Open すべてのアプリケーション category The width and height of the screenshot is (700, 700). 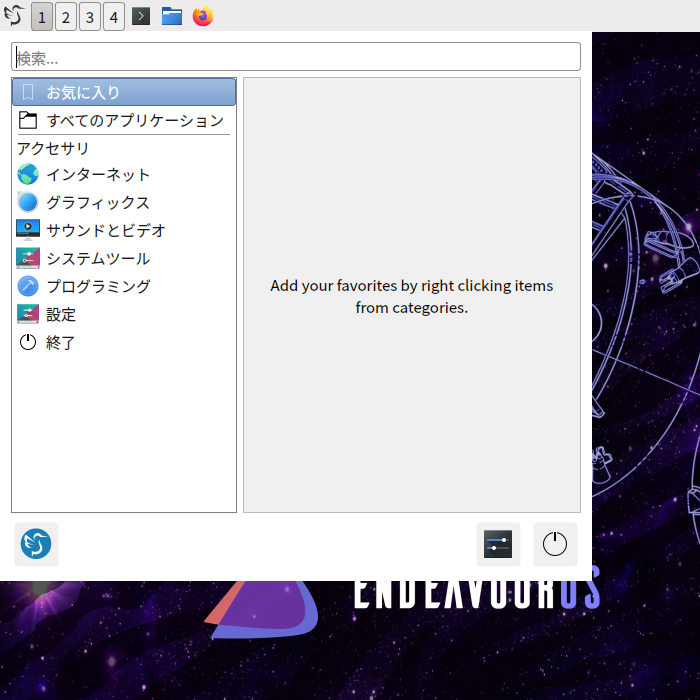[x=124, y=120]
